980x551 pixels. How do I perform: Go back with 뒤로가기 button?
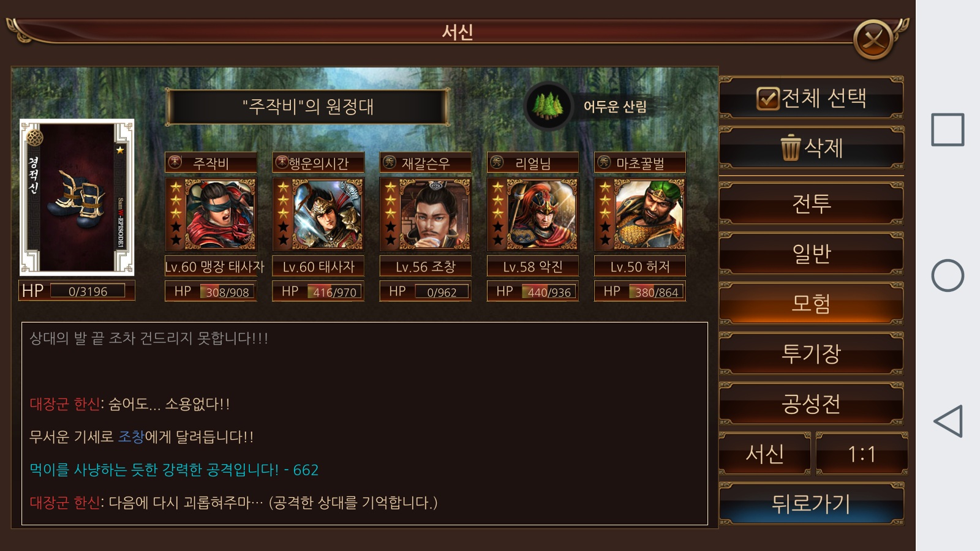click(812, 504)
